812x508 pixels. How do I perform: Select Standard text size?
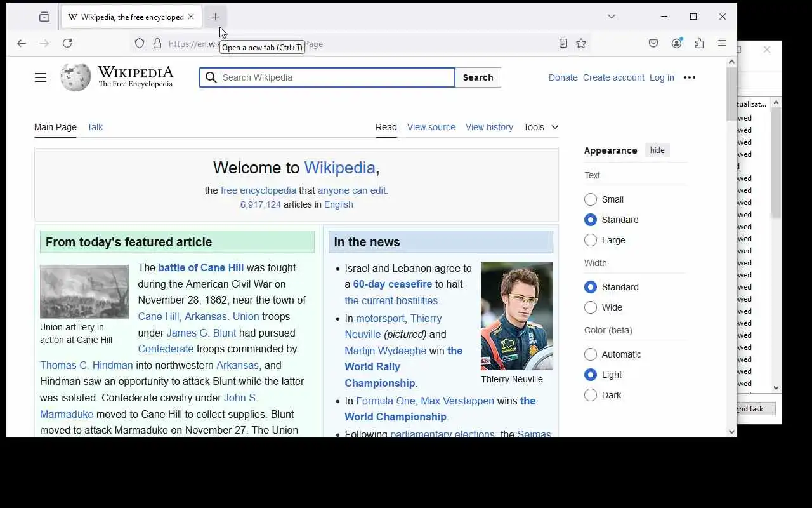coord(591,220)
